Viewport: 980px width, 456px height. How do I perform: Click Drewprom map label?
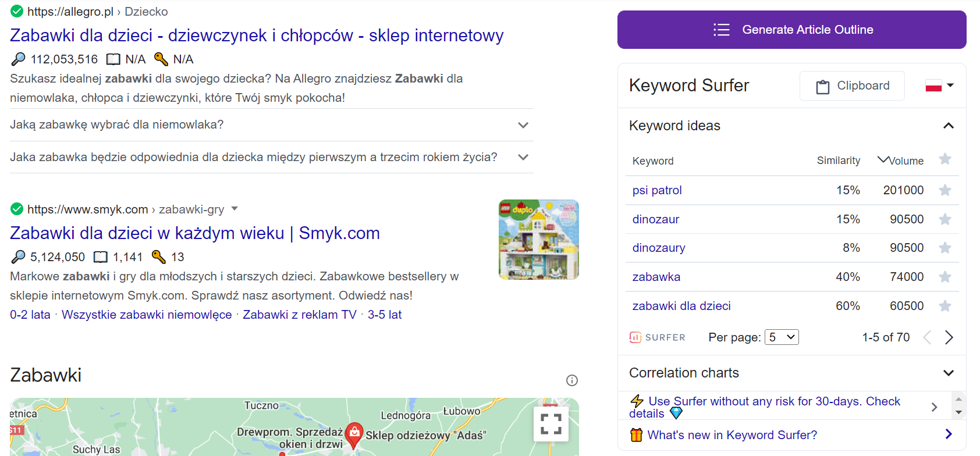pos(290,438)
